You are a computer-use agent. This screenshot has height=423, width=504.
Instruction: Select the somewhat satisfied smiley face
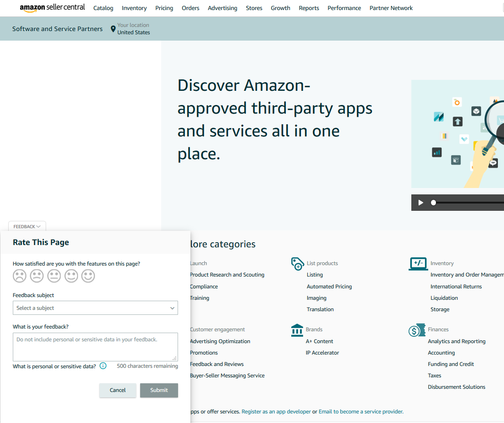71,276
